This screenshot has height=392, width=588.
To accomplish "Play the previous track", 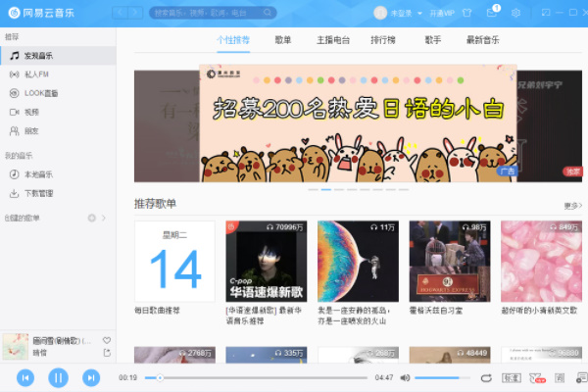I will (25, 377).
